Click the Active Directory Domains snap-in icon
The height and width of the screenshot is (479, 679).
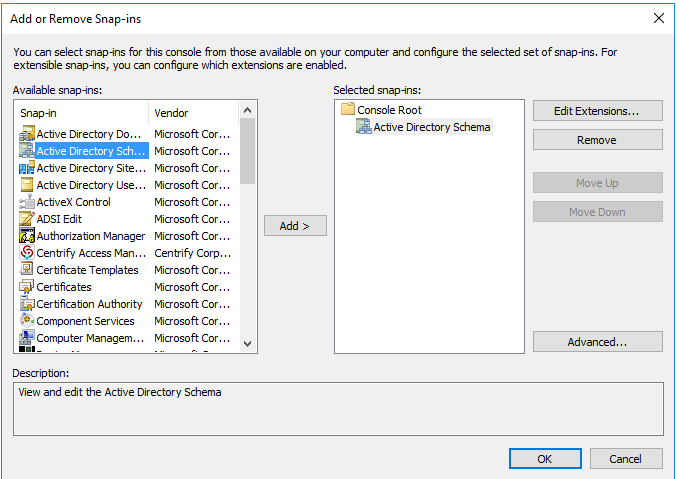click(x=27, y=134)
